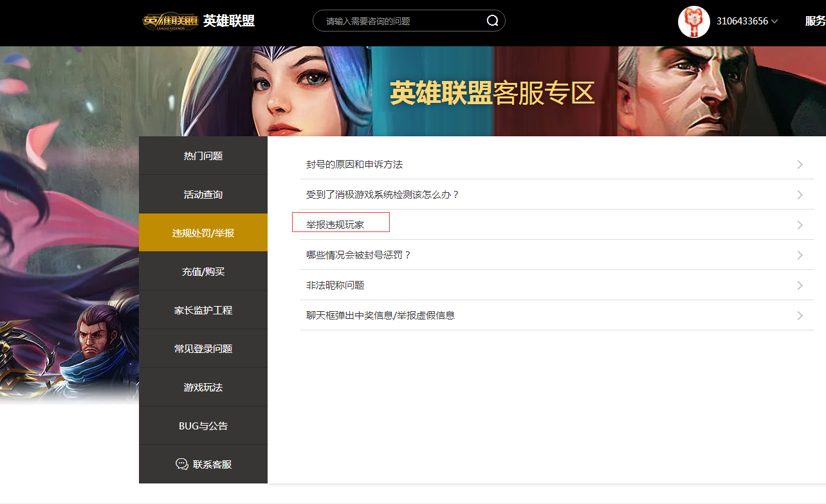Click the 服务 menu in header

pos(815,21)
